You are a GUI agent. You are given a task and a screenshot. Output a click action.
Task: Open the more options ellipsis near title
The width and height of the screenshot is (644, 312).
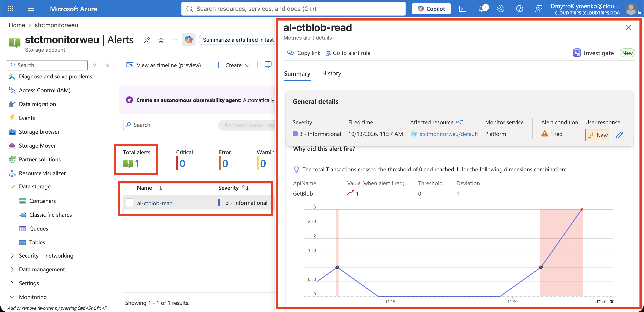point(175,40)
